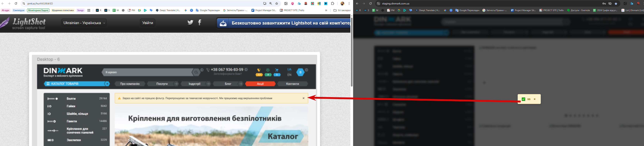Open the image extension icon in dark window
Viewport: 644px width, 146px height.
pyautogui.click(x=625, y=4)
